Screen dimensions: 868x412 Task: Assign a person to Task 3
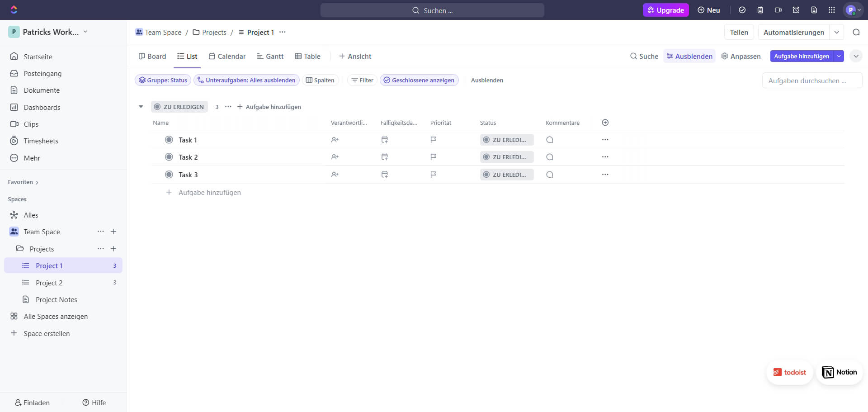pos(335,175)
